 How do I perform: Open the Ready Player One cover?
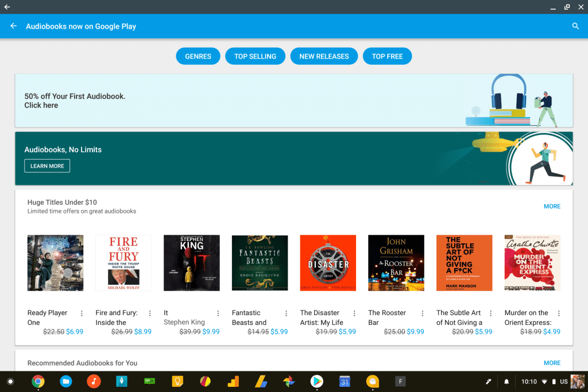[56, 263]
